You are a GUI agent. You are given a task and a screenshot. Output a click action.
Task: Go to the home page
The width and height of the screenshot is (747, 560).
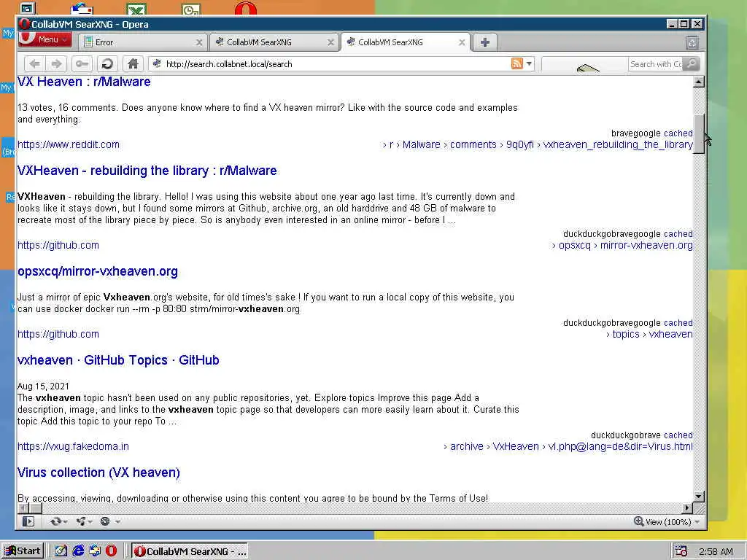[x=133, y=64]
